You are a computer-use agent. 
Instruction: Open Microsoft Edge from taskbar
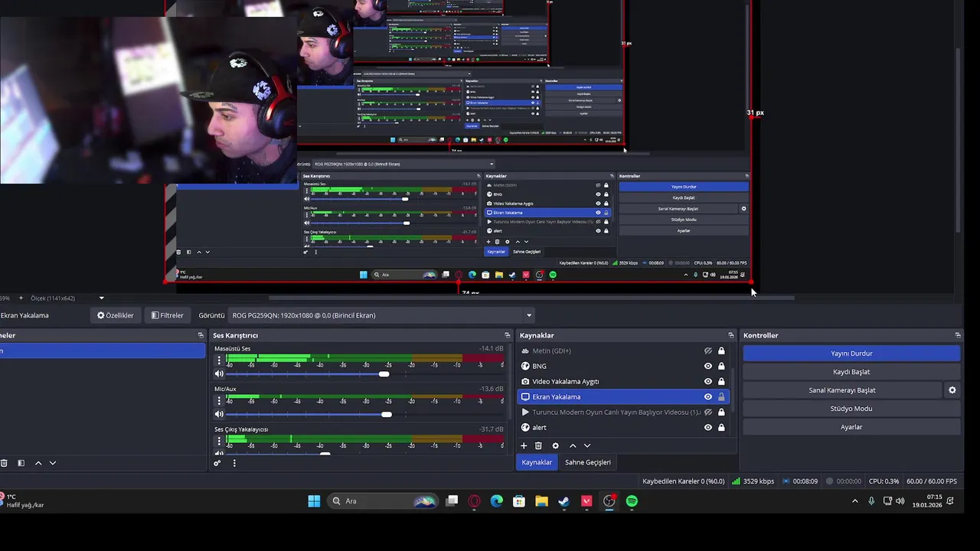point(497,501)
